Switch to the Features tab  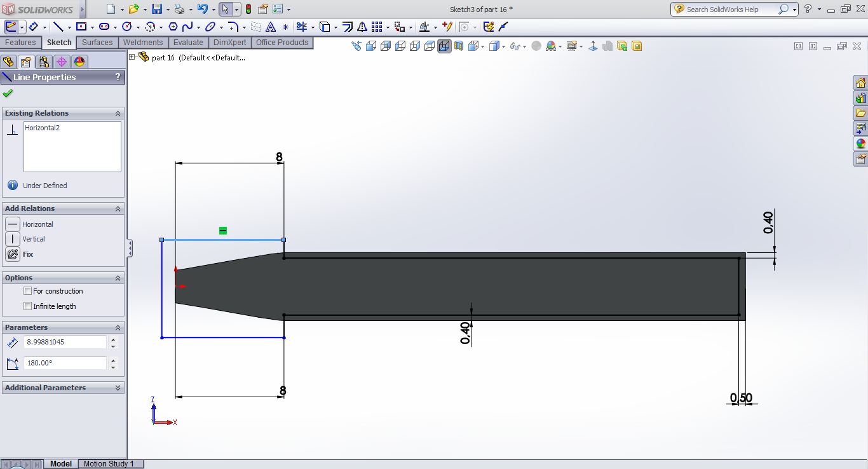click(20, 43)
